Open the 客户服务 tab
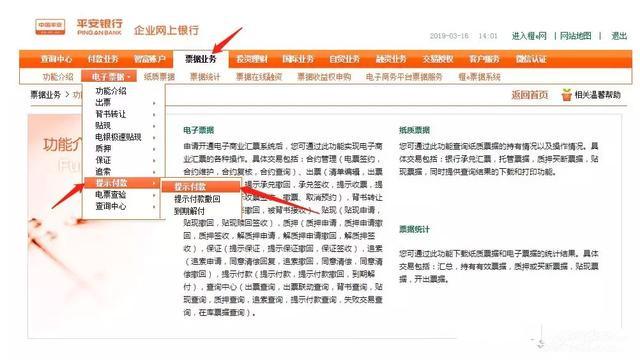This screenshot has height=360, width=640. [484, 59]
